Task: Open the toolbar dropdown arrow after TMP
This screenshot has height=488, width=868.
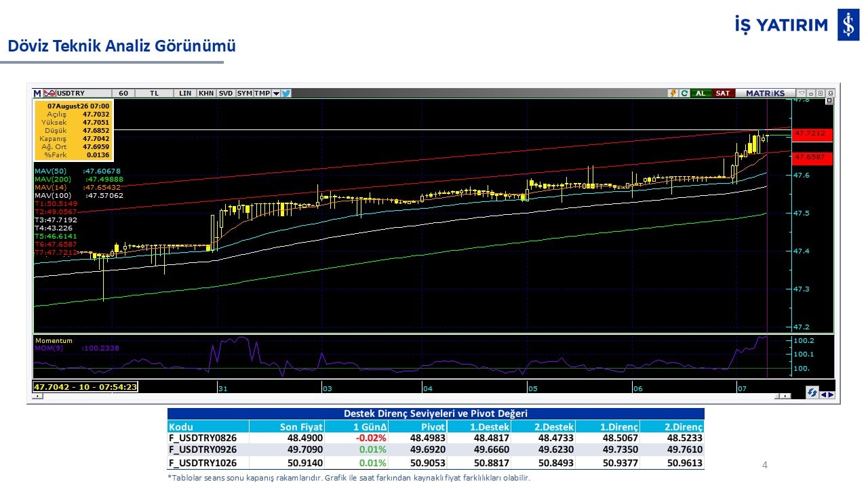Action: 276,94
